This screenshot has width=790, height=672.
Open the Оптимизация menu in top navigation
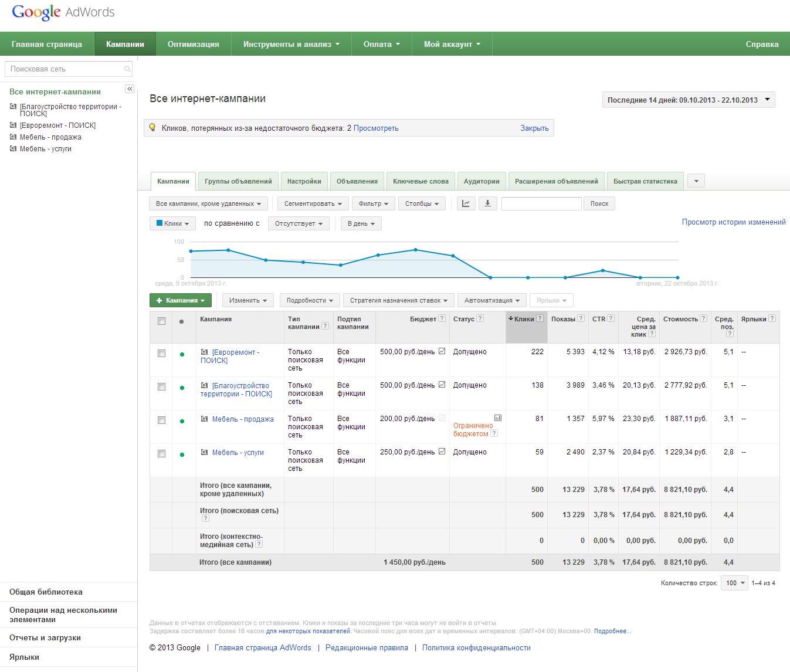(193, 44)
